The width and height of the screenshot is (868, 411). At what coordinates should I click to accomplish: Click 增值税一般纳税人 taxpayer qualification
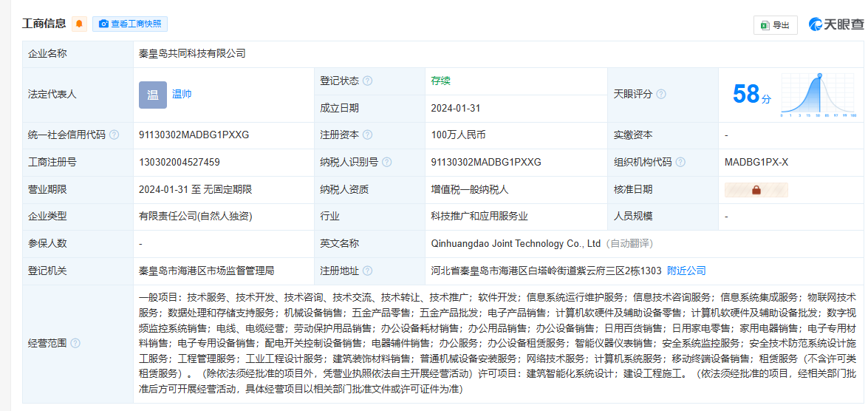click(469, 189)
